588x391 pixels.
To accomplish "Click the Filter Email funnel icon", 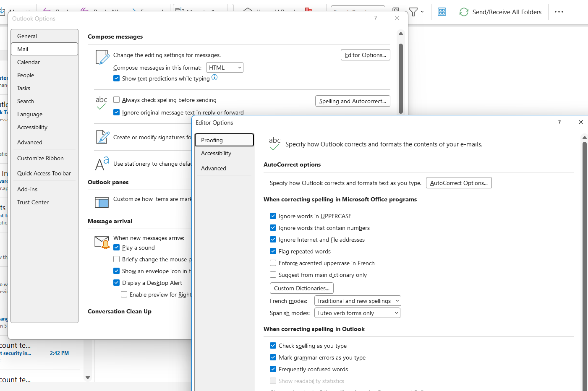I will [413, 12].
